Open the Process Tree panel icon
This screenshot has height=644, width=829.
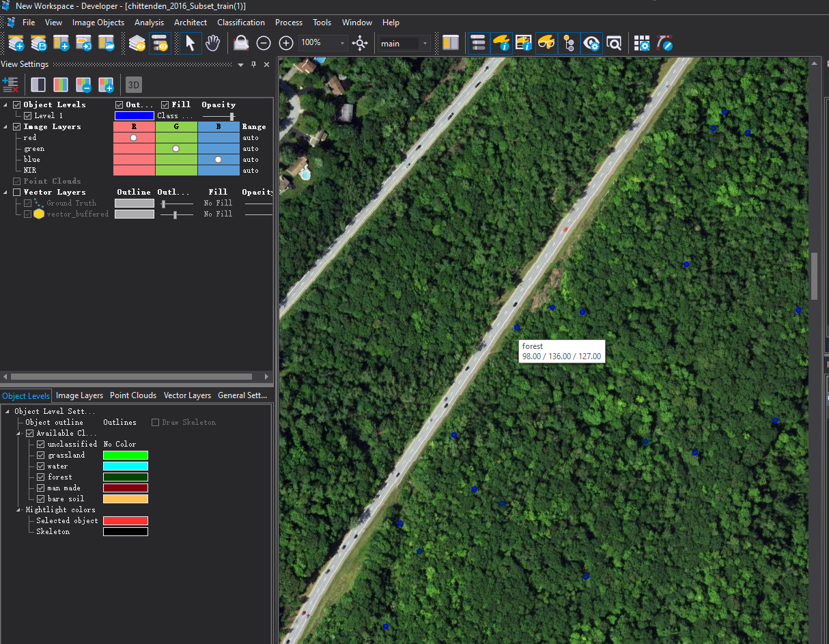[478, 43]
